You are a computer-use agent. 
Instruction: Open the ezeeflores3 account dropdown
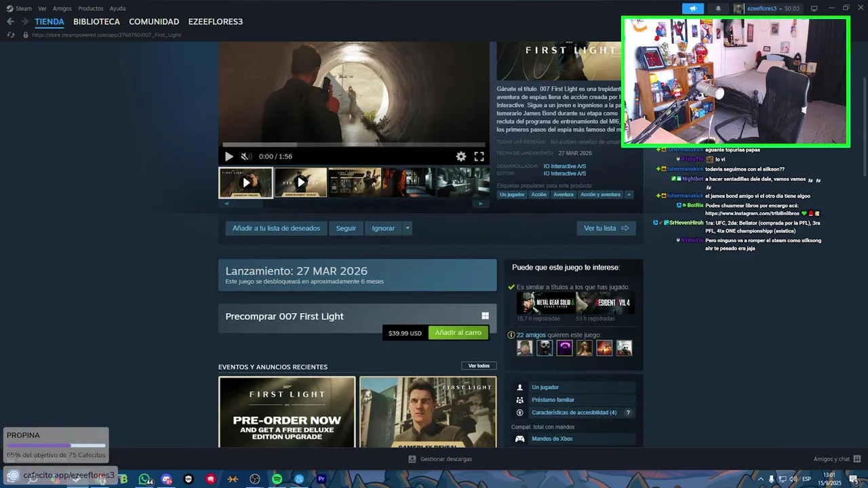[x=773, y=9]
